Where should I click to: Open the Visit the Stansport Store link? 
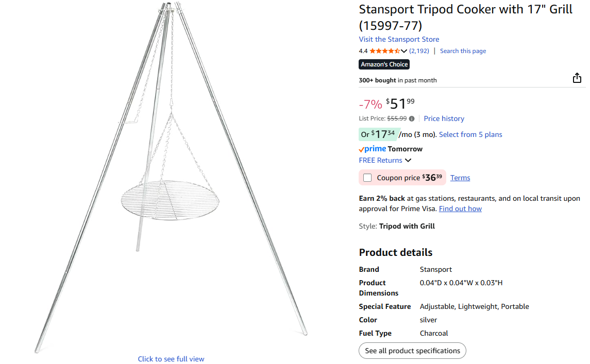click(x=399, y=39)
